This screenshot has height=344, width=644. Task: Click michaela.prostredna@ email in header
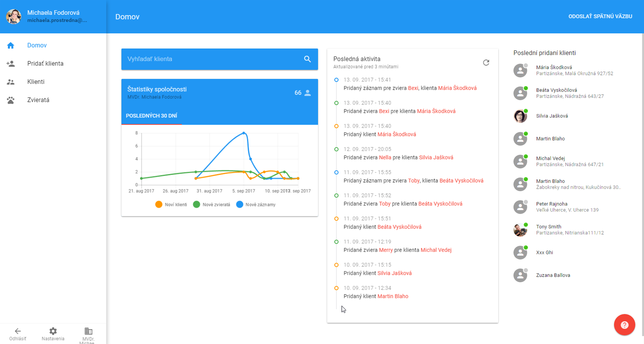[x=57, y=20]
